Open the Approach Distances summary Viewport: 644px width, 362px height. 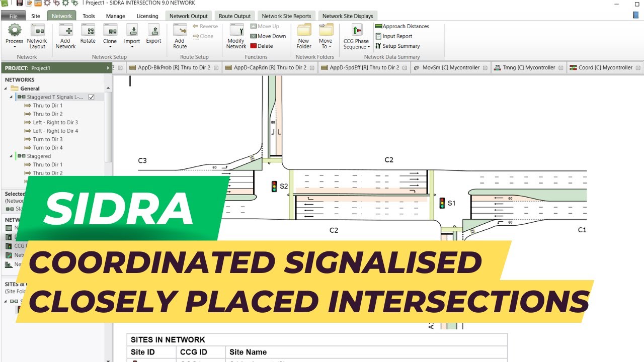click(402, 26)
